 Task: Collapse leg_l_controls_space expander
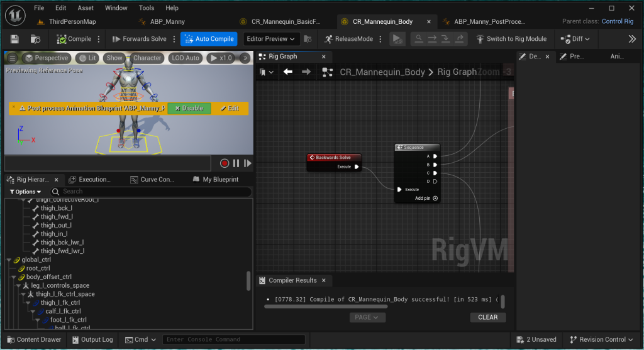pyautogui.click(x=19, y=285)
